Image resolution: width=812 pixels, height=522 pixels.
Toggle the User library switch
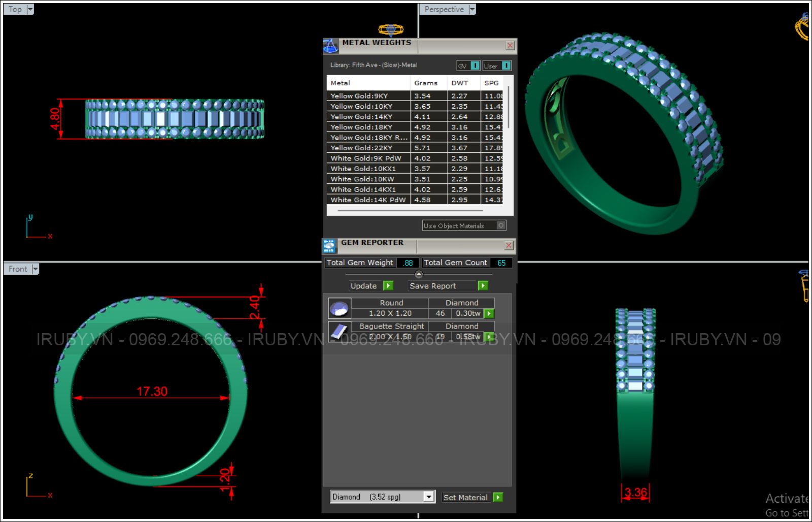[x=505, y=66]
